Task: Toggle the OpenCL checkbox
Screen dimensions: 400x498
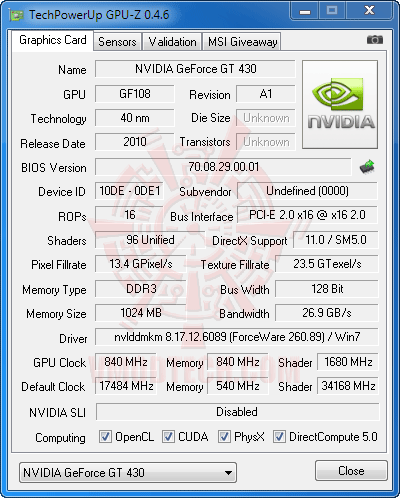Action: point(105,436)
